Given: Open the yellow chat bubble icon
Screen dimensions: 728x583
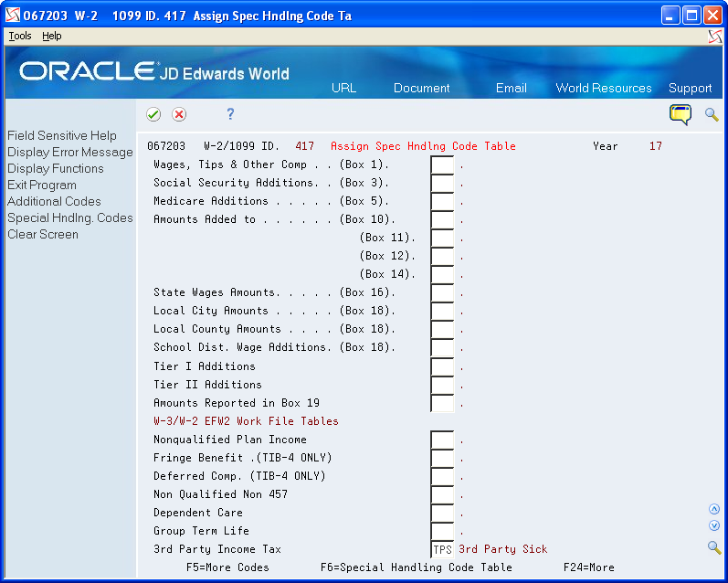Looking at the screenshot, I should (x=681, y=115).
